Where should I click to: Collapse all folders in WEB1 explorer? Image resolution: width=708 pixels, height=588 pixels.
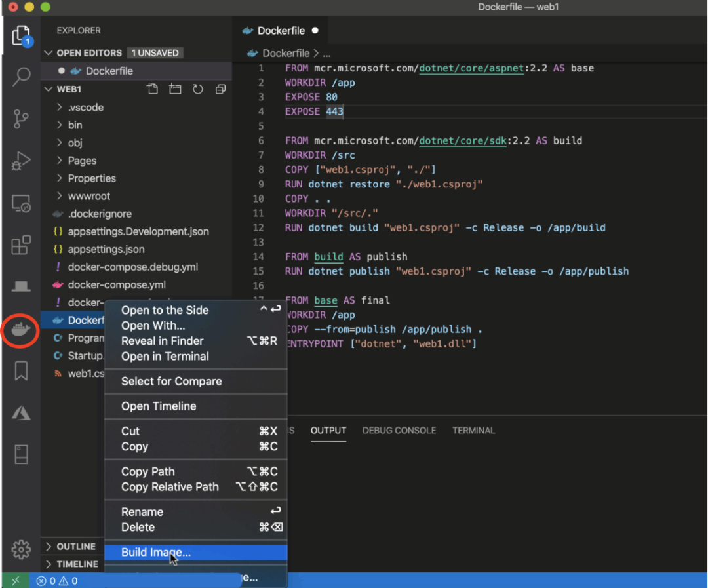(x=220, y=89)
